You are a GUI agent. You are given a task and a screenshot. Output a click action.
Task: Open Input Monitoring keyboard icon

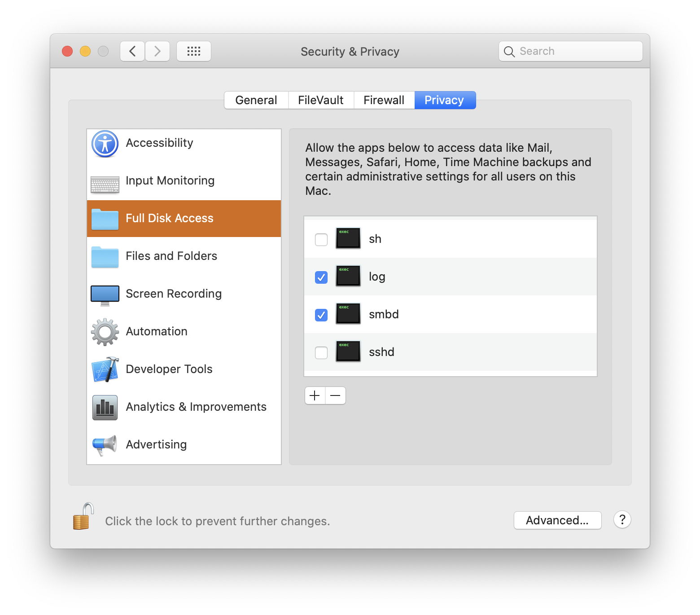[105, 184]
